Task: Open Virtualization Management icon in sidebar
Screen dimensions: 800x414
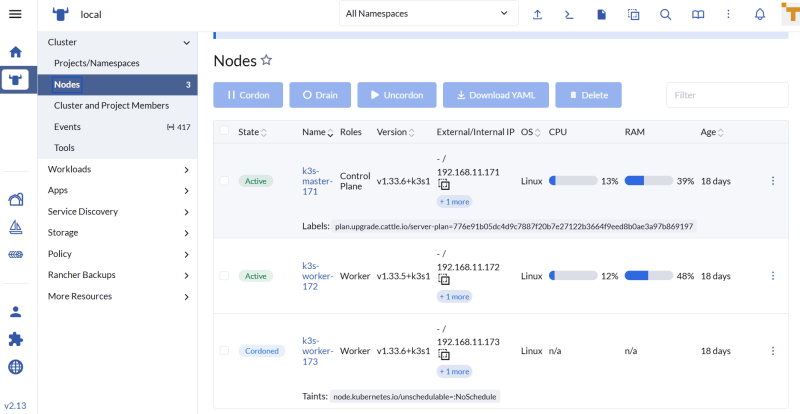Action: (x=16, y=254)
